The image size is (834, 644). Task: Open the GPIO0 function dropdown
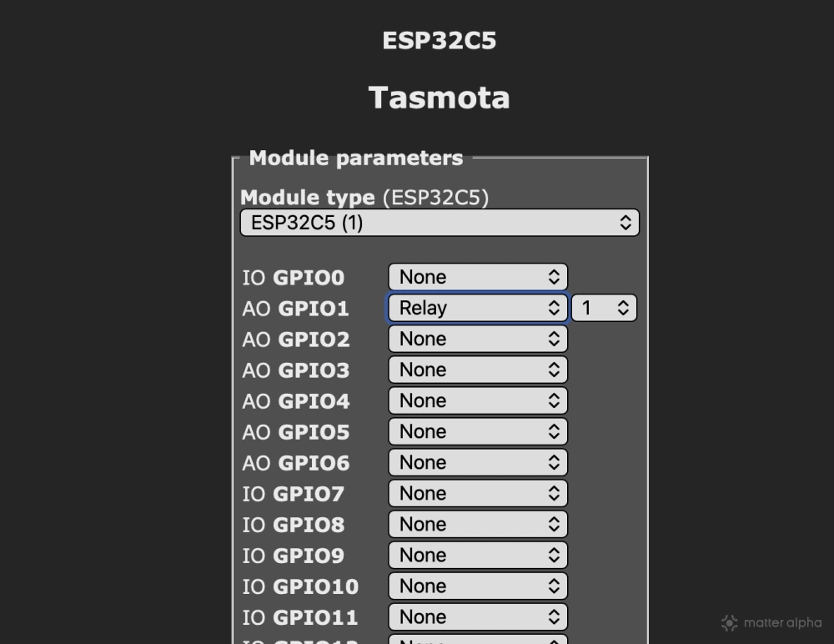(478, 277)
